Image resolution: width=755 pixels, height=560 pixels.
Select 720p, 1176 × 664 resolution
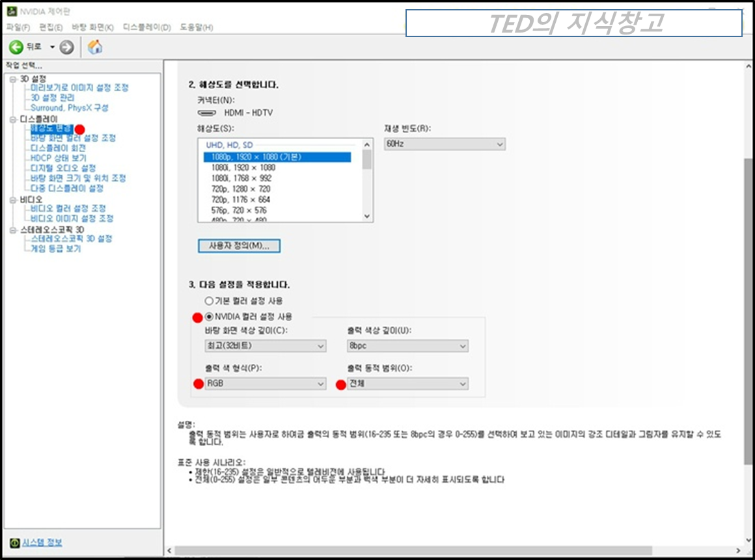click(241, 200)
